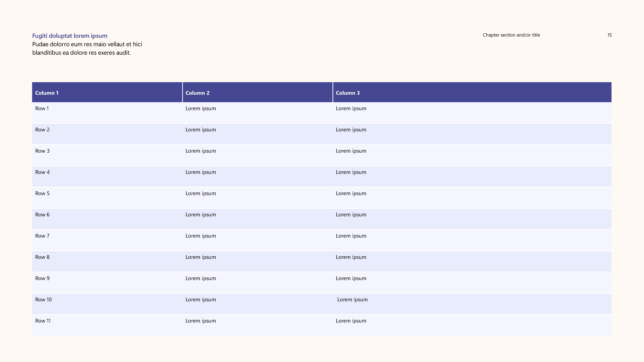644x362 pixels.
Task: Pick Row 4's Column 3 'Lorem ipsum' text
Action: click(x=351, y=172)
